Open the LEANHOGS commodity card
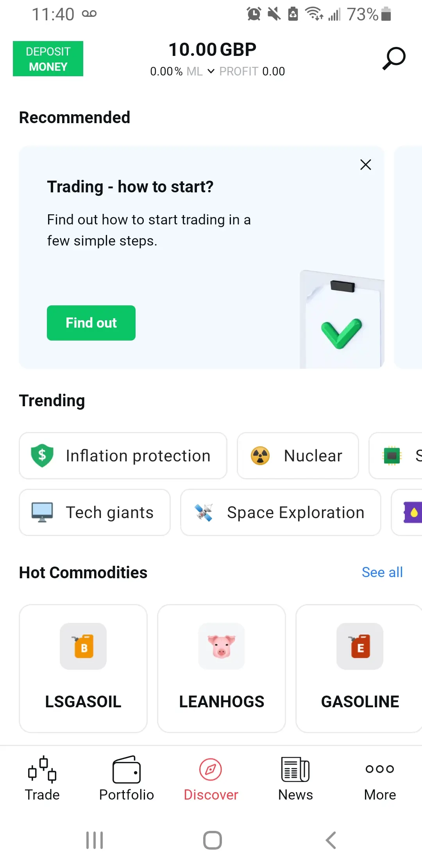422x868 pixels. 222,668
